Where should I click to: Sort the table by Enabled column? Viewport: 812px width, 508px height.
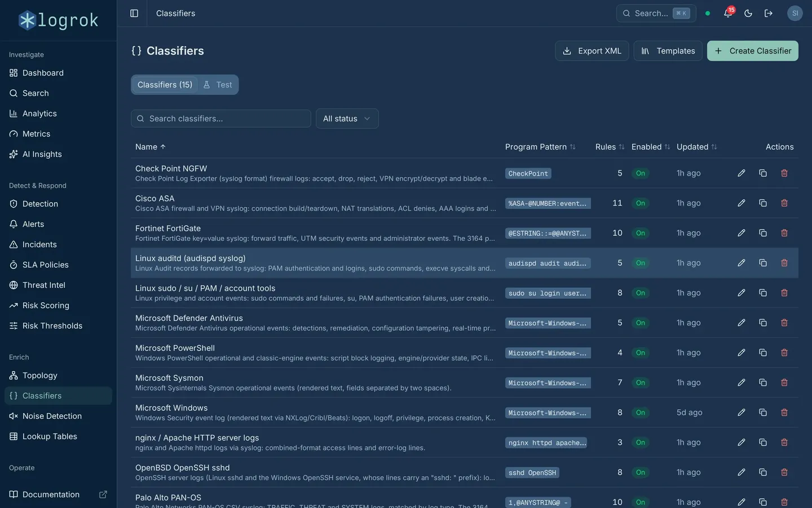651,147
